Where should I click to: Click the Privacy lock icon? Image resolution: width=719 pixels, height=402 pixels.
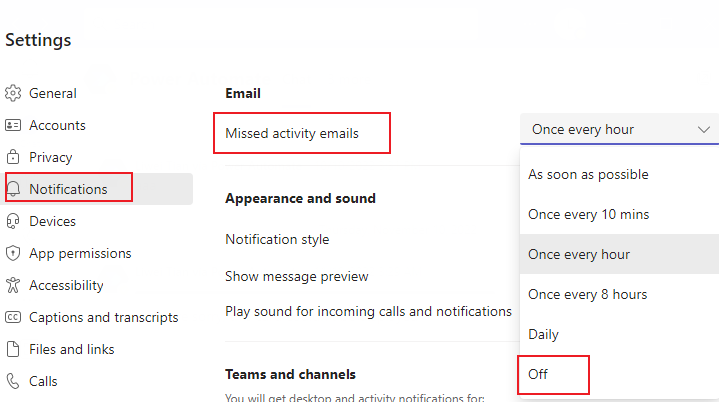[x=13, y=157]
